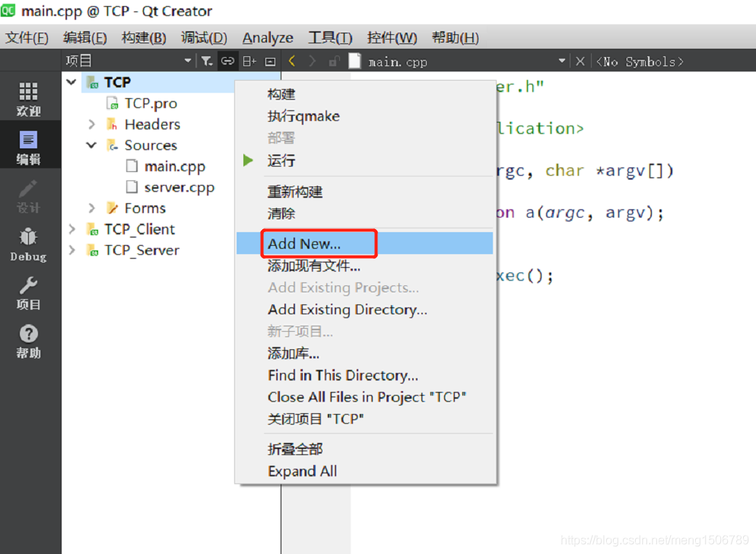Image resolution: width=756 pixels, height=554 pixels.
Task: Switch to Debug mode
Action: click(x=28, y=244)
